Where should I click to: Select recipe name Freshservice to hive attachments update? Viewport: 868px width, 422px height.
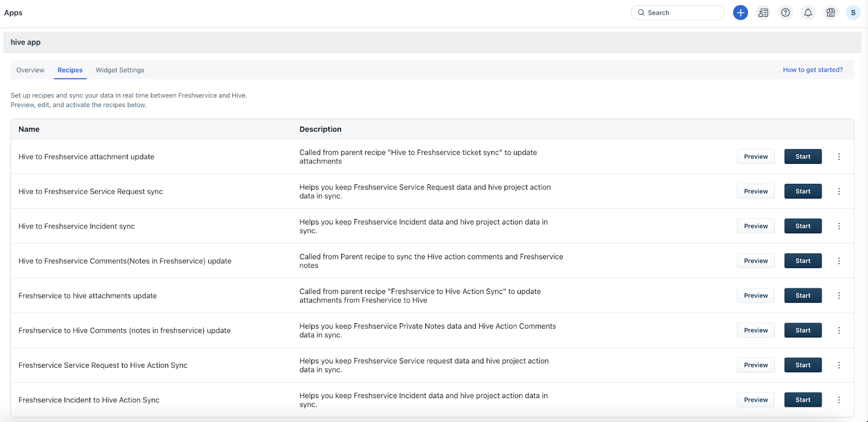tap(87, 296)
